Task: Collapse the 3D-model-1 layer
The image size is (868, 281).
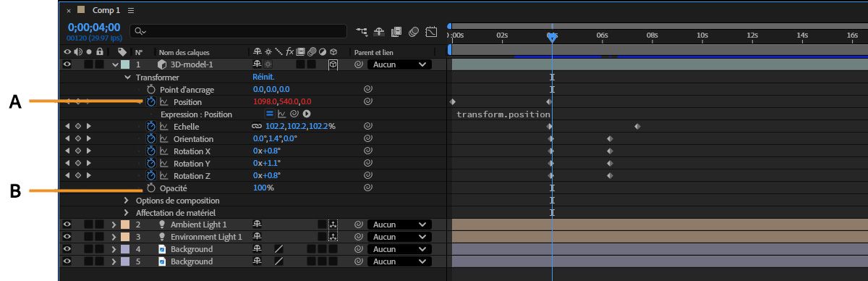Action: tap(114, 64)
